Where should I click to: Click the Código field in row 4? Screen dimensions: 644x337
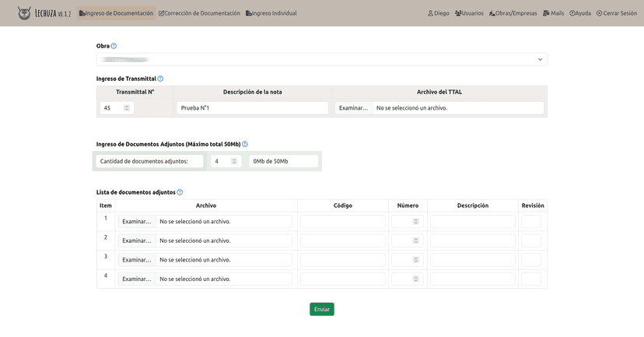point(343,279)
